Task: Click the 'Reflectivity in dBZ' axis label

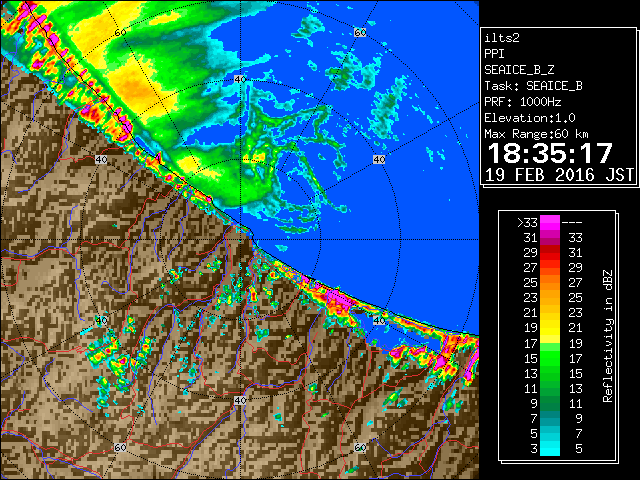Action: pyautogui.click(x=607, y=336)
